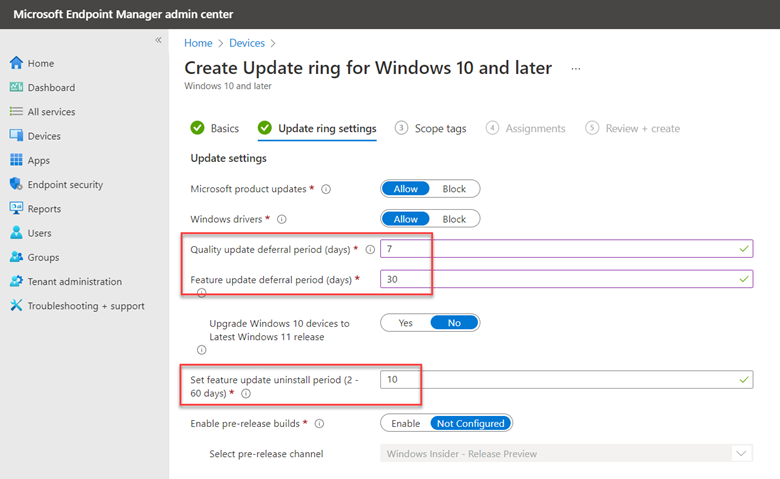
Task: Go to the Review + create step
Action: pyautogui.click(x=633, y=128)
